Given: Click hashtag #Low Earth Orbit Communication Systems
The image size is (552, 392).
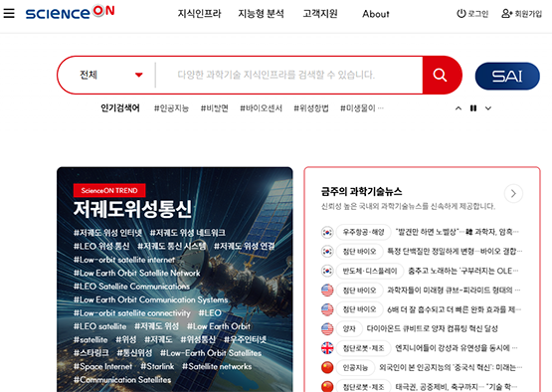Looking at the screenshot, I should pyautogui.click(x=150, y=299).
